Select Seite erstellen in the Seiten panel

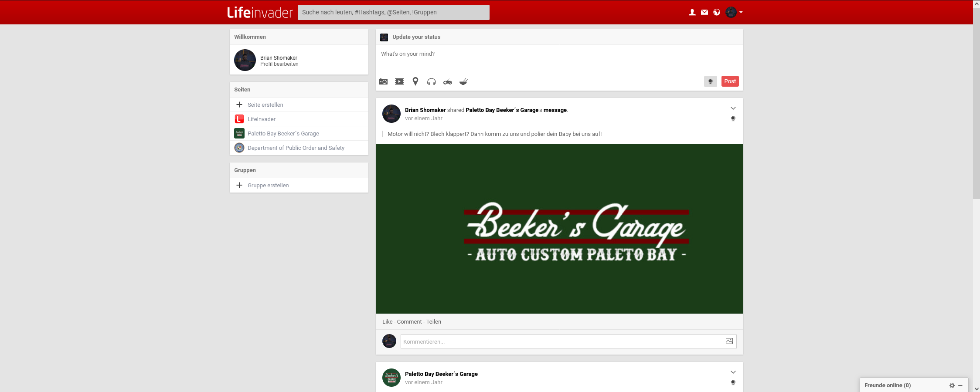(265, 105)
